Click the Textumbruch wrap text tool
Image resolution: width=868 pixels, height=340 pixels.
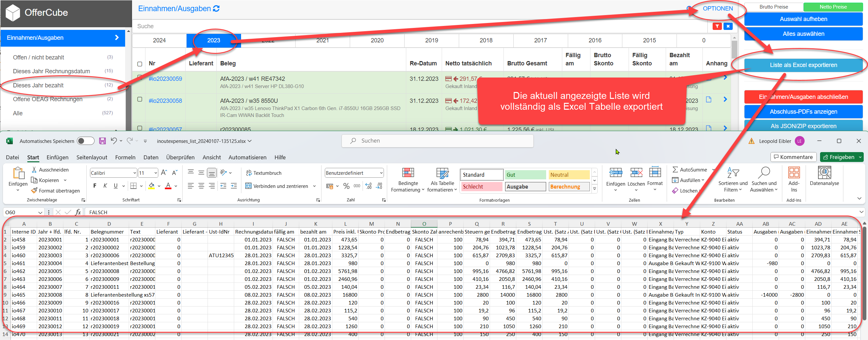coord(264,173)
